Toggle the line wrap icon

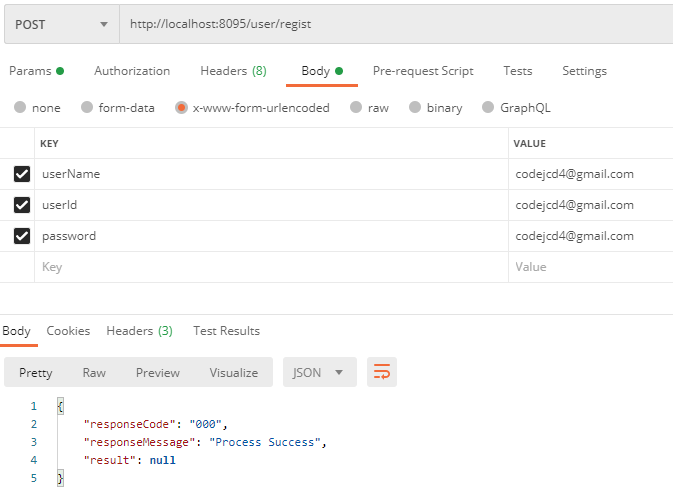pyautogui.click(x=382, y=372)
